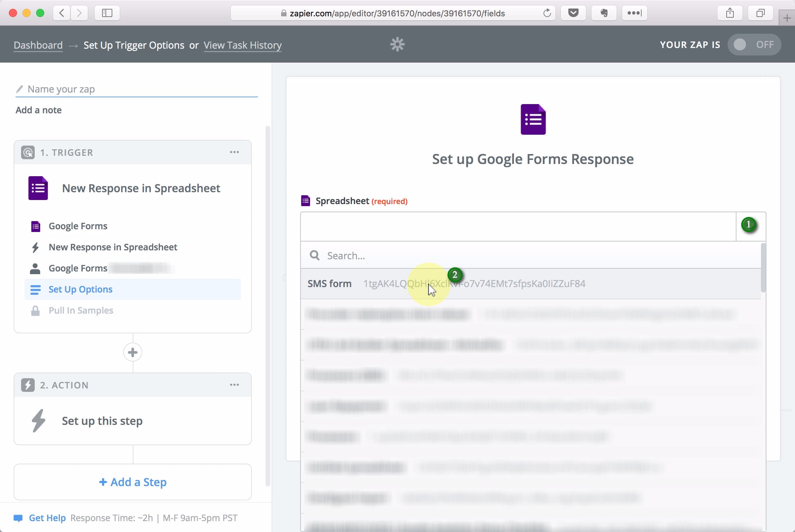Image resolution: width=795 pixels, height=532 pixels.
Task: Expand the Spreadsheet dropdown selector
Action: tap(749, 225)
